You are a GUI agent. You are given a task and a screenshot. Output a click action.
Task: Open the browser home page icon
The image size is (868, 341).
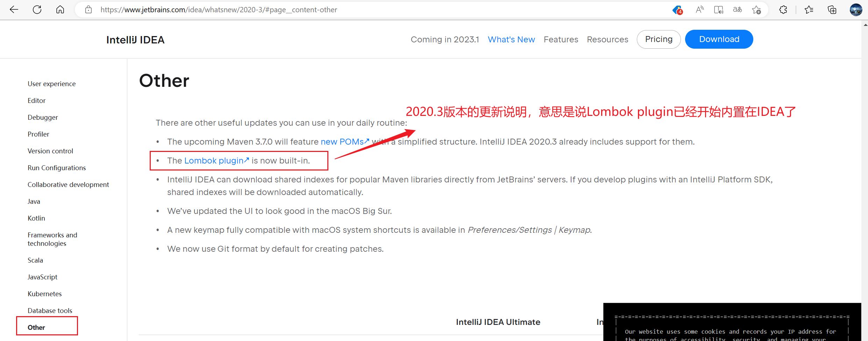pos(60,10)
